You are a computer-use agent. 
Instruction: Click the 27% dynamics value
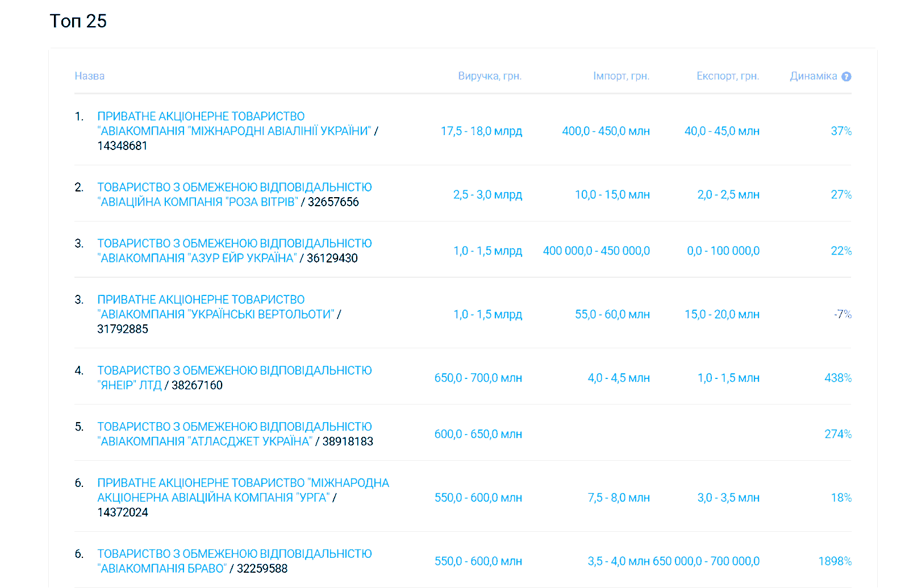[841, 195]
